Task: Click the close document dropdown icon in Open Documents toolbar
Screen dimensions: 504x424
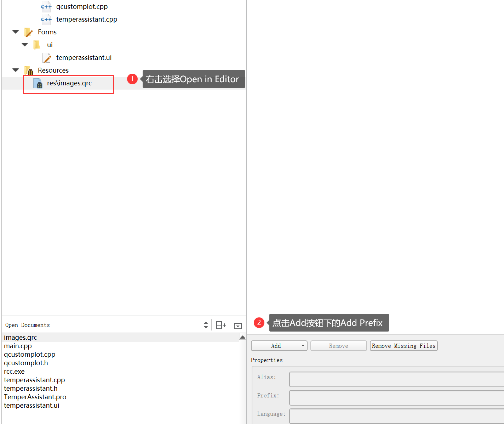Action: pyautogui.click(x=237, y=325)
